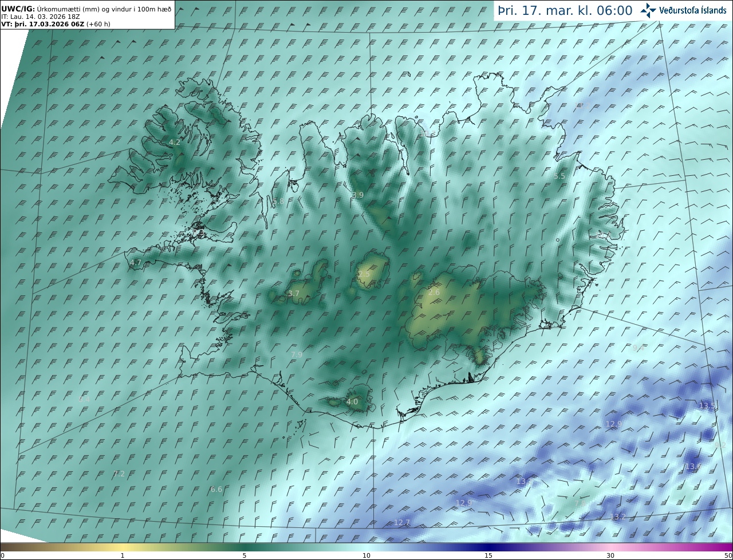
Task: Pick the dark green band above tick 5
Action: pyautogui.click(x=245, y=547)
